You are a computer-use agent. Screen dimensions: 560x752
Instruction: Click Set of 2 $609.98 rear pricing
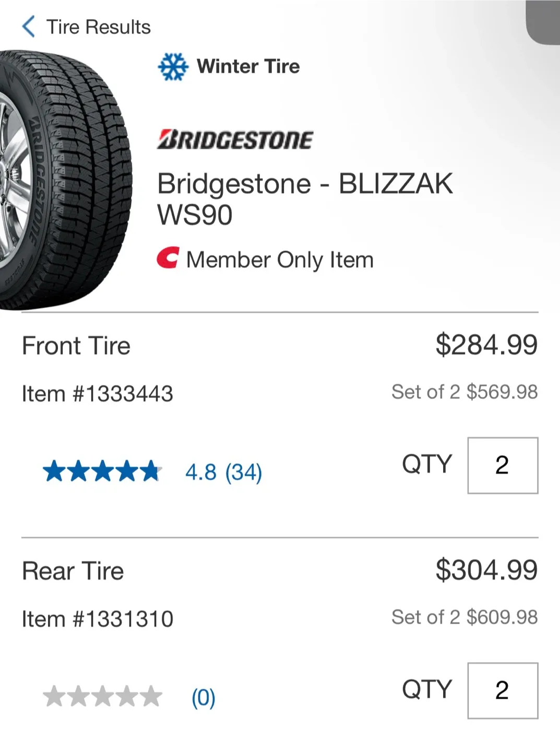pyautogui.click(x=463, y=617)
